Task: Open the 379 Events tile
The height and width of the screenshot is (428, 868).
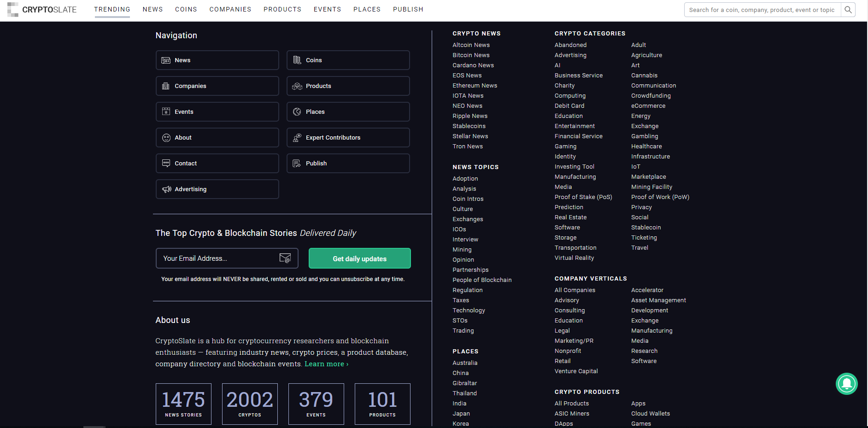Action: pyautogui.click(x=316, y=404)
